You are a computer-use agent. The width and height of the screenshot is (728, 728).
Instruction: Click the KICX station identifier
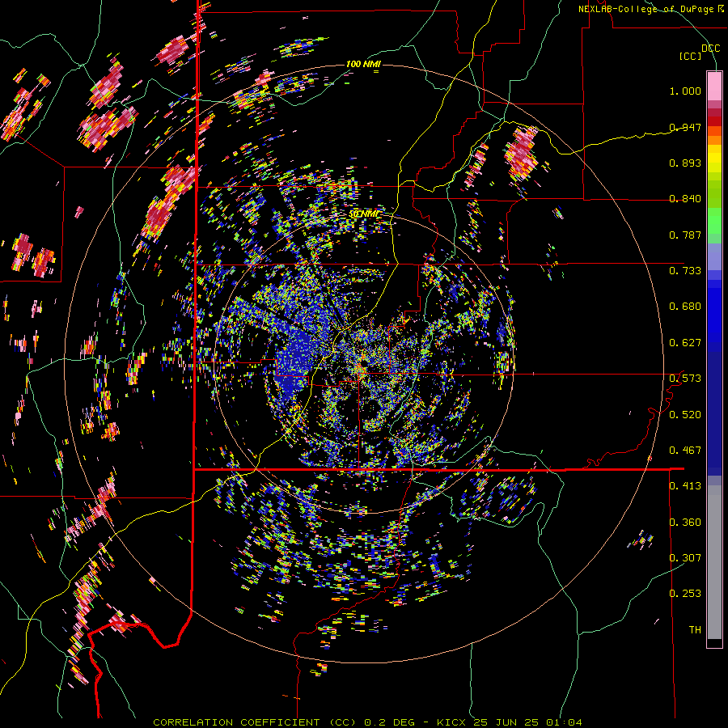pyautogui.click(x=453, y=722)
